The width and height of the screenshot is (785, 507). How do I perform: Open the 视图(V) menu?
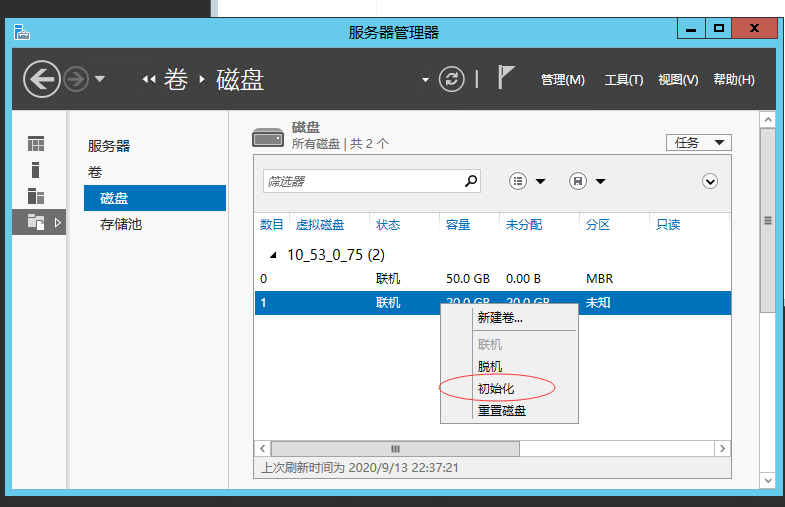[678, 80]
